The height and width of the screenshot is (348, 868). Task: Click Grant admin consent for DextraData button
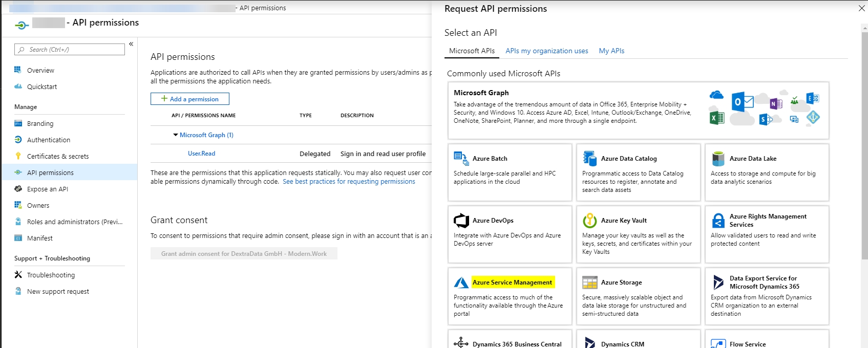tap(244, 253)
